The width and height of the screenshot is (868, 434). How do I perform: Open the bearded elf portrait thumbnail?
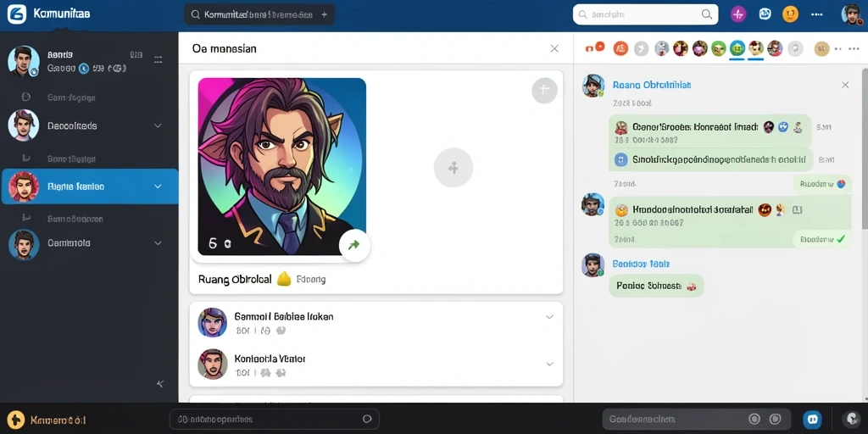pyautogui.click(x=281, y=167)
